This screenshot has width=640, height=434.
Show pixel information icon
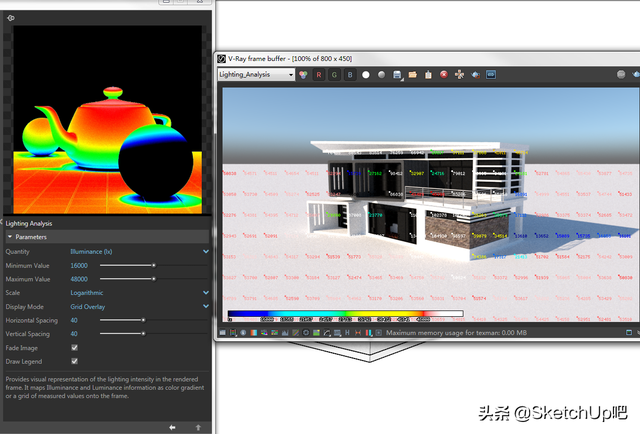click(243, 333)
